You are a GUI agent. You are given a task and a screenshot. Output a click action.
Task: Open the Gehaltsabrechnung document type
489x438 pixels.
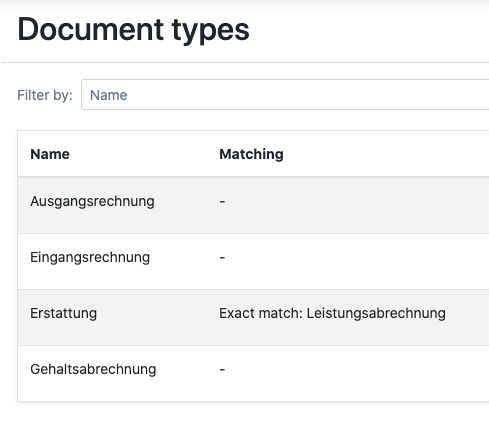point(93,369)
